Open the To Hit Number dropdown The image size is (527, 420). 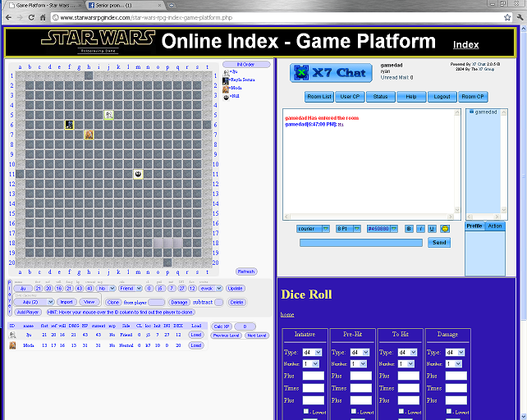point(406,364)
